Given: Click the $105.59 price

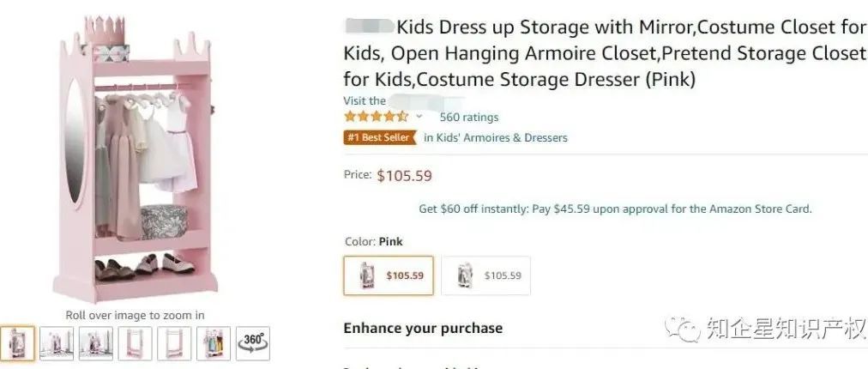Looking at the screenshot, I should click(x=404, y=176).
